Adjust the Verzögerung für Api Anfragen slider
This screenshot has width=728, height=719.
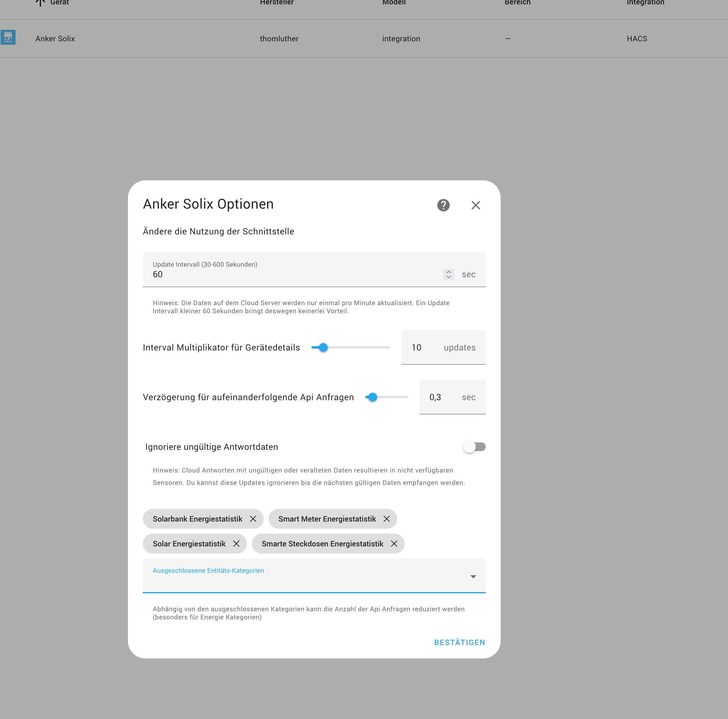[x=387, y=397]
